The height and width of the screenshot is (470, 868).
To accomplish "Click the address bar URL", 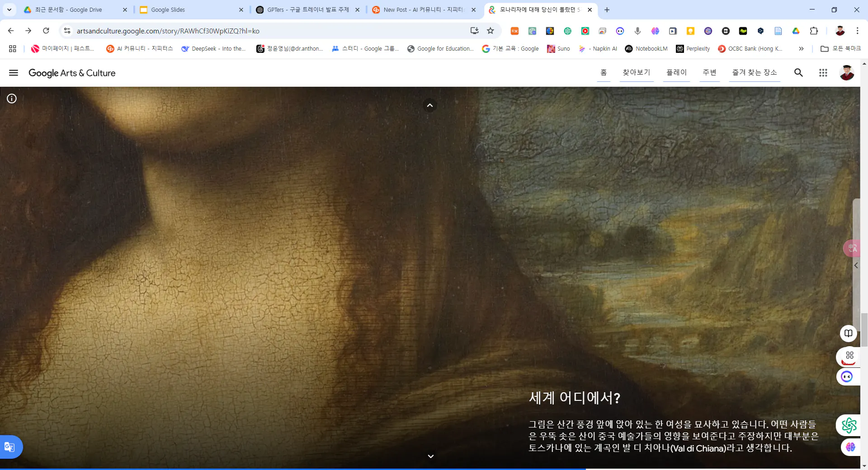I will click(x=168, y=31).
